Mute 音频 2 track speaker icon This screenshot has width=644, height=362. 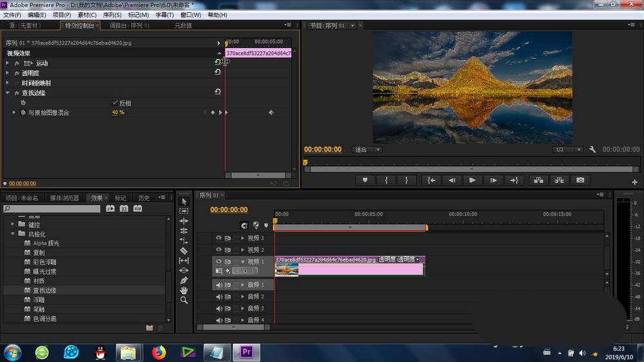(219, 297)
